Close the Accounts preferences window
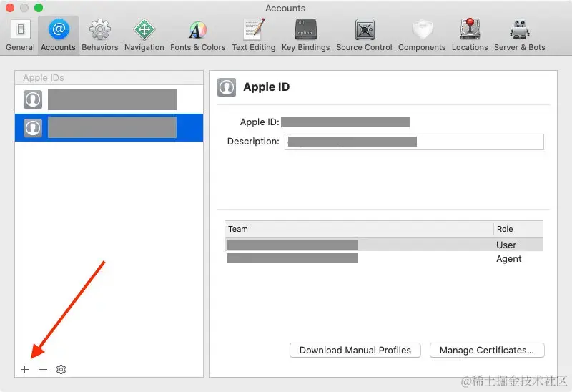The image size is (572, 392). click(10, 8)
